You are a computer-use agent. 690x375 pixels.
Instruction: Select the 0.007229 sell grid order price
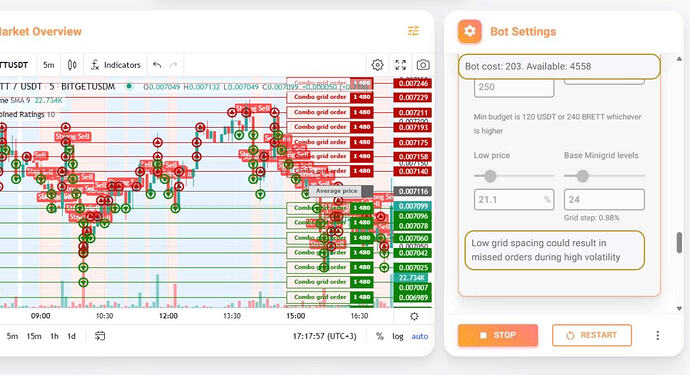coord(412,98)
